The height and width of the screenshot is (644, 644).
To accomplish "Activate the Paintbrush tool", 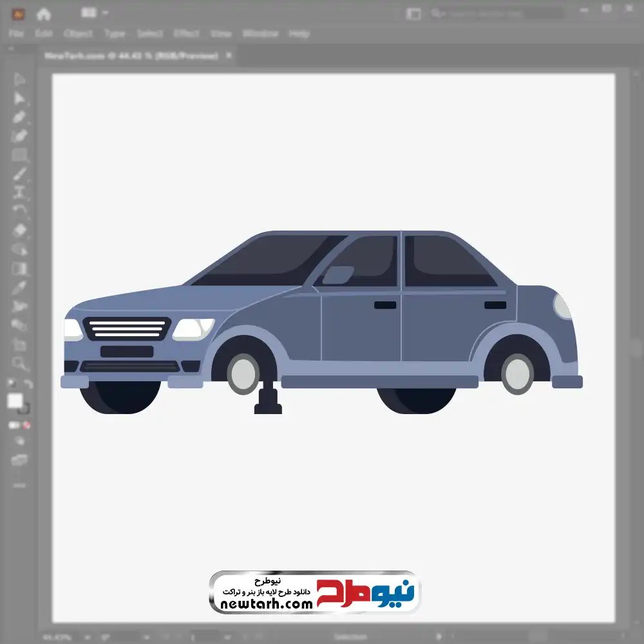I will point(19,174).
